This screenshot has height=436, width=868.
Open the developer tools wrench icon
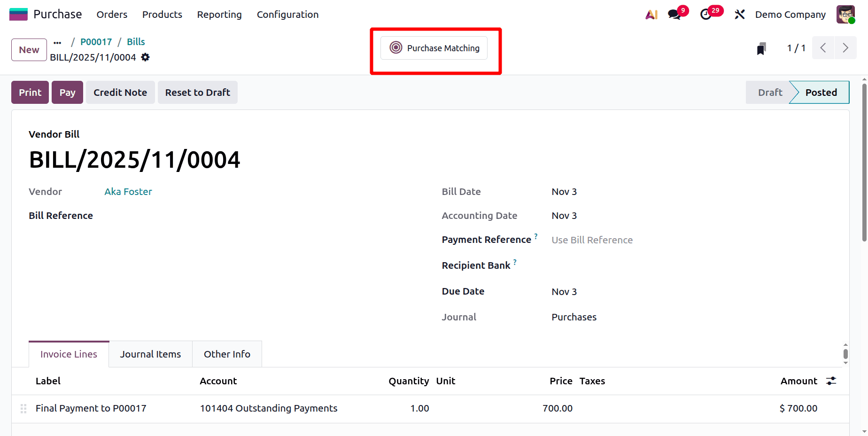point(739,14)
